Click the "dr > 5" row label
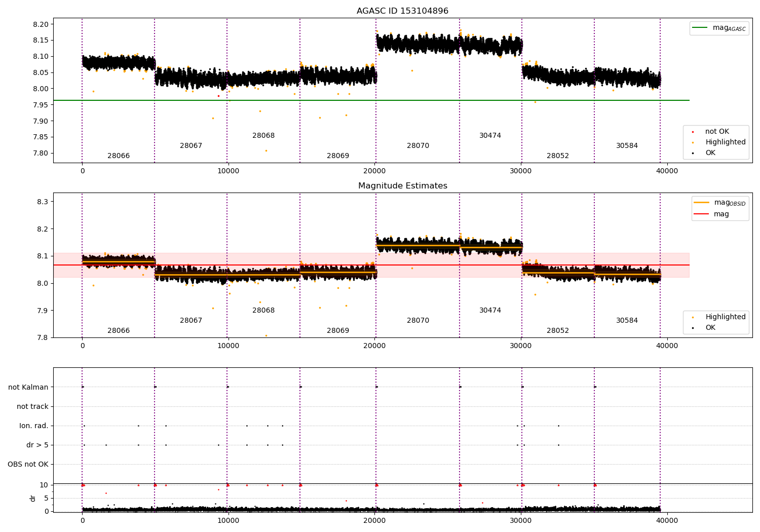This screenshot has width=760, height=532. [x=37, y=445]
